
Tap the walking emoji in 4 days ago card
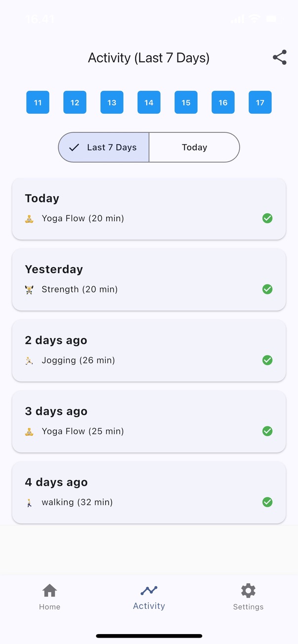tap(29, 502)
